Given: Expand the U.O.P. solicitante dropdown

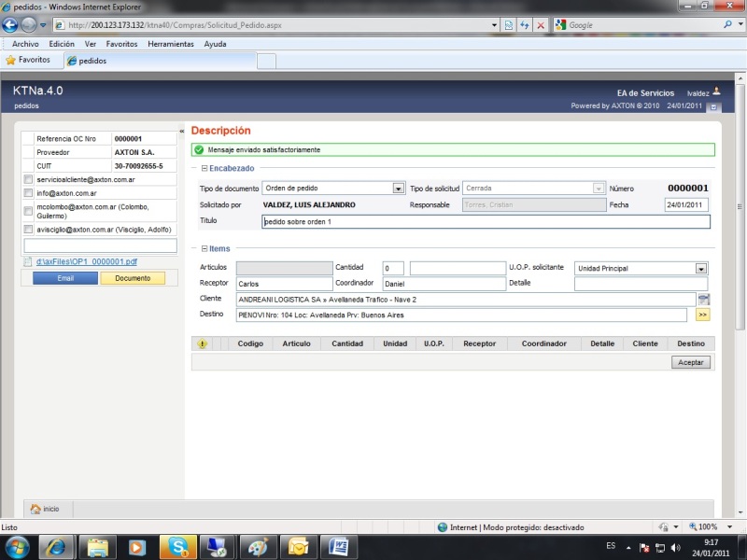Looking at the screenshot, I should click(701, 268).
